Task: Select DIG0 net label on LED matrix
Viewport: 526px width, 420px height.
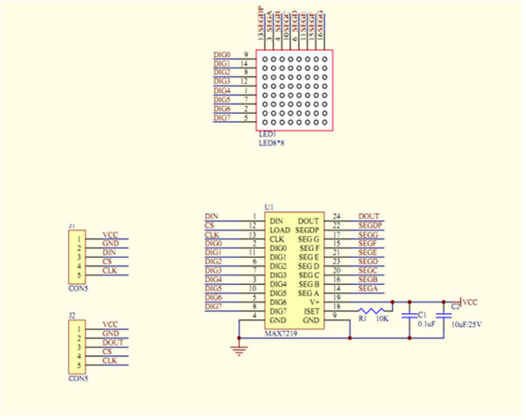Action: tap(222, 54)
